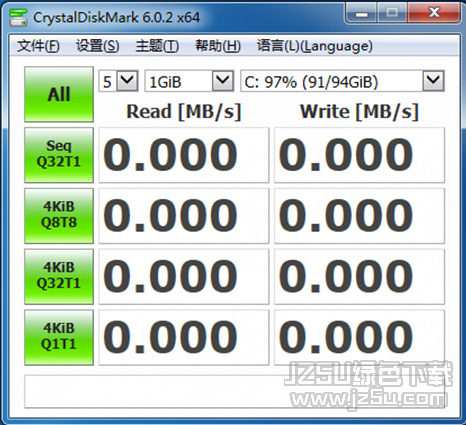Click the Seq Q32T1 read result value
Image resolution: width=466 pixels, height=425 pixels.
click(184, 155)
